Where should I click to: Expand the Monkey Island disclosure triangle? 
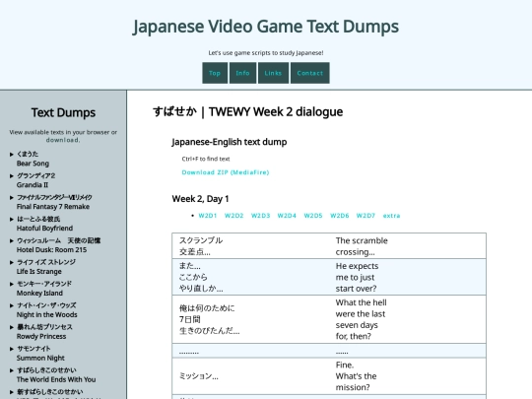12,284
